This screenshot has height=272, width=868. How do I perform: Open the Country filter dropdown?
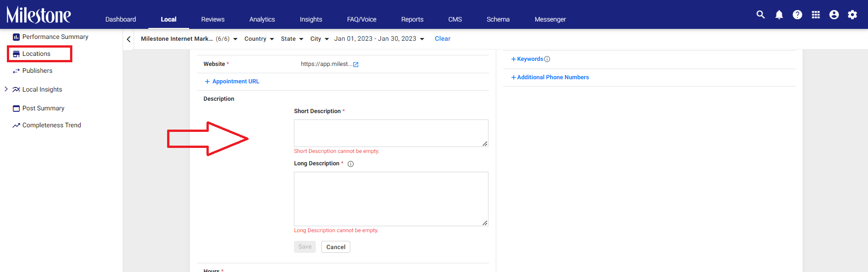[x=259, y=39]
